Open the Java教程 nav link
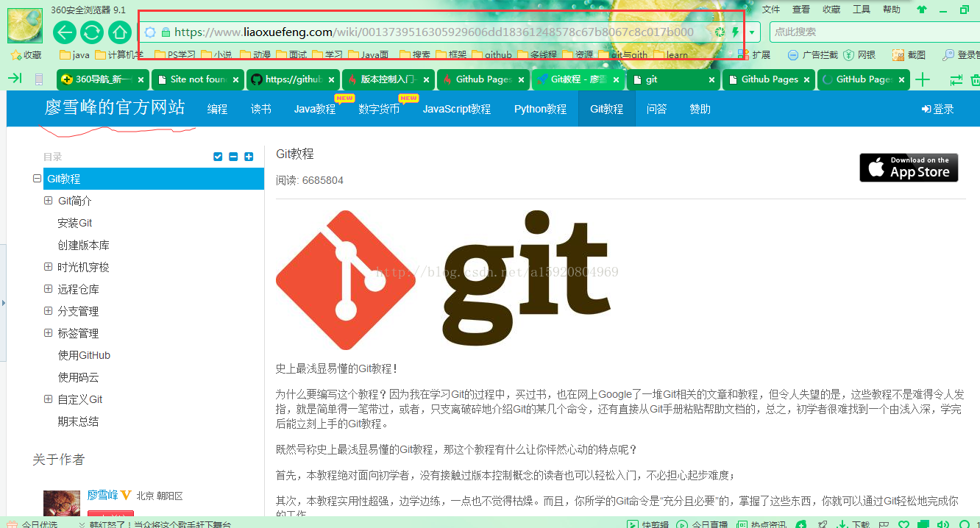Screen dimensions: 980x528 point(315,109)
